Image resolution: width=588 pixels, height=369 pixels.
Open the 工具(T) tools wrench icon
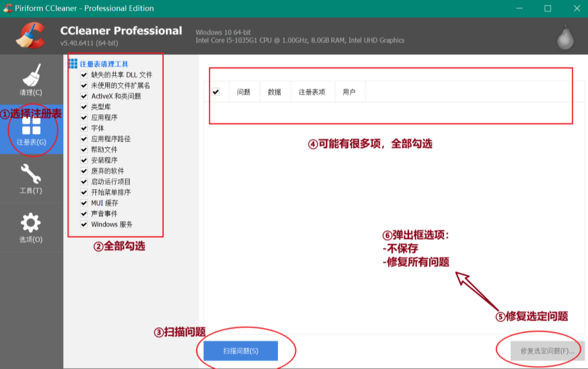pos(31,174)
